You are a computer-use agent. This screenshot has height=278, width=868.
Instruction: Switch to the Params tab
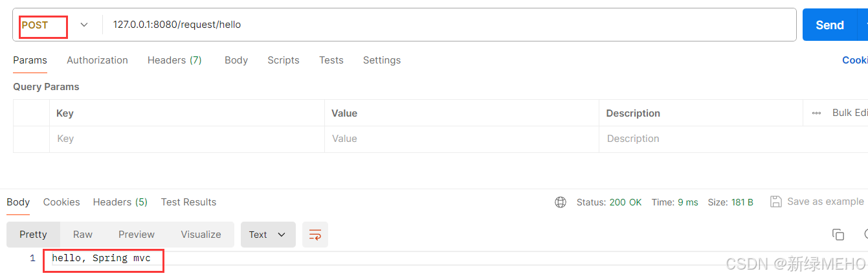(30, 60)
